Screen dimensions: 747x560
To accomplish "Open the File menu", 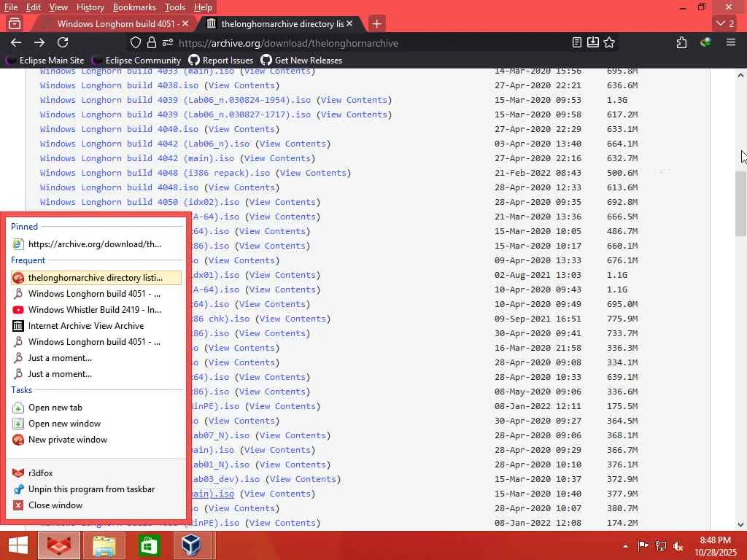I will (x=10, y=7).
